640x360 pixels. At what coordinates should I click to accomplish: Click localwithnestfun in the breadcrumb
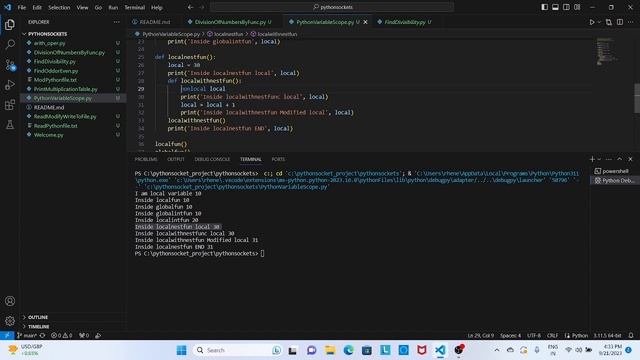point(277,34)
